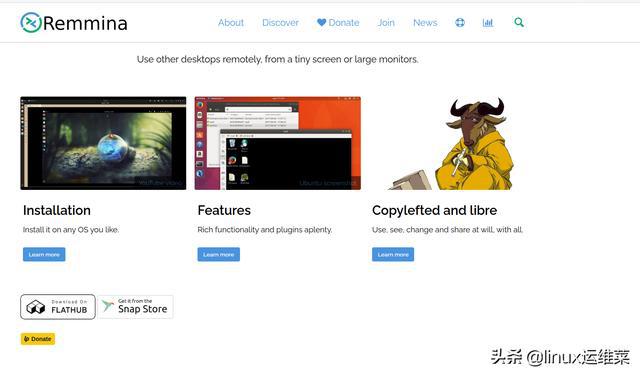Click the Copylefted and libre heading

[434, 210]
